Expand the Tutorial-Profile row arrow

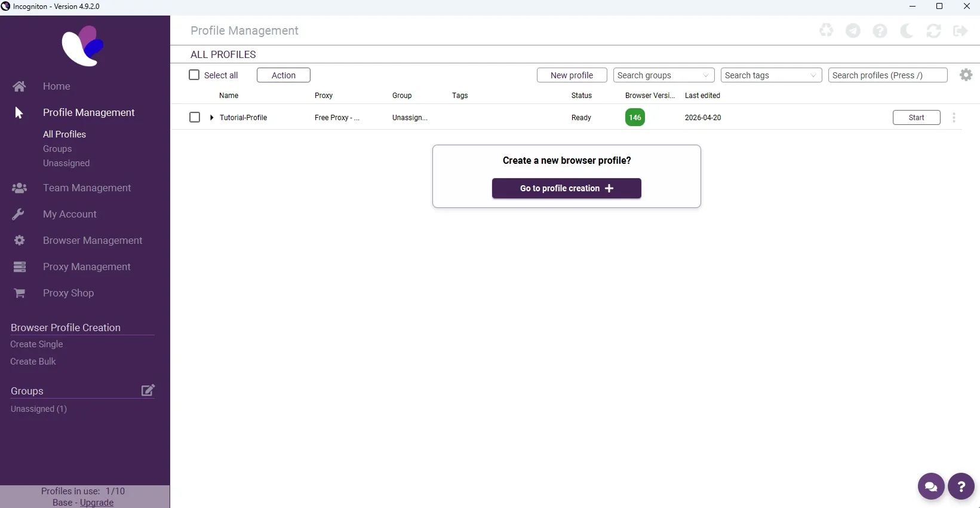[212, 118]
